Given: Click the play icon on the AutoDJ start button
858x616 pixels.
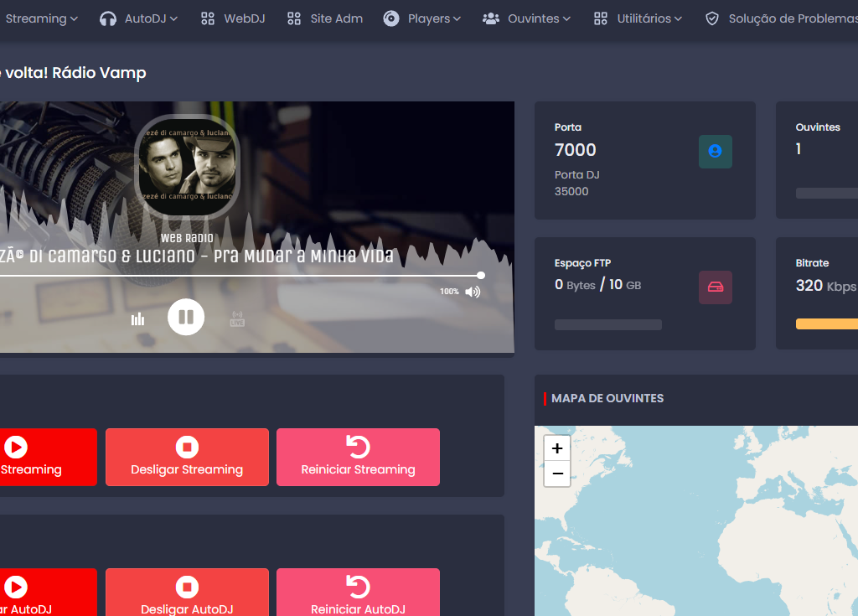Looking at the screenshot, I should pos(16,587).
